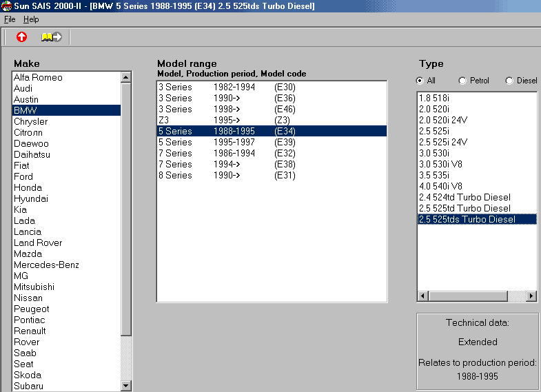Screen dimensions: 541x392
Task: Choose 2.5 525i in Type list
Action: (477, 131)
